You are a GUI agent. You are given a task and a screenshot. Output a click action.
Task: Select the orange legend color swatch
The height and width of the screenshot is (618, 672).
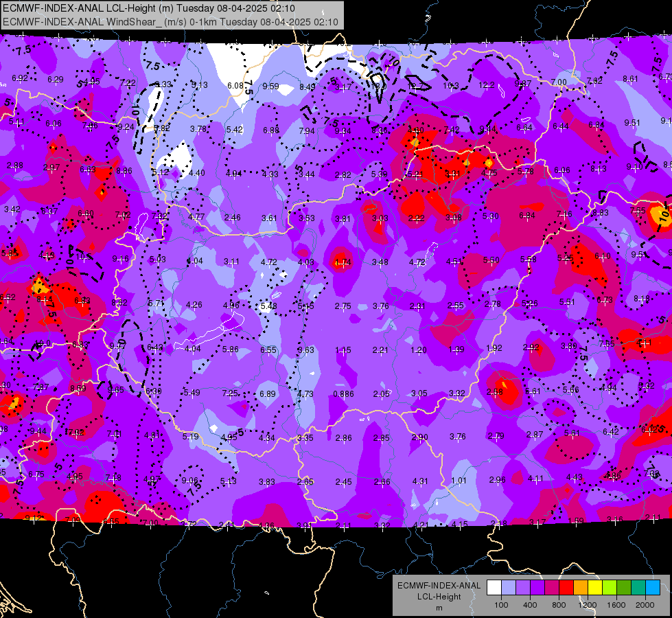coord(581,588)
